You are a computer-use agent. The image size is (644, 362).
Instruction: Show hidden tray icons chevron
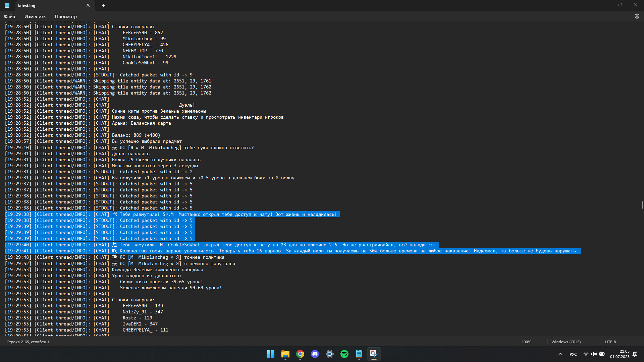pos(560,354)
